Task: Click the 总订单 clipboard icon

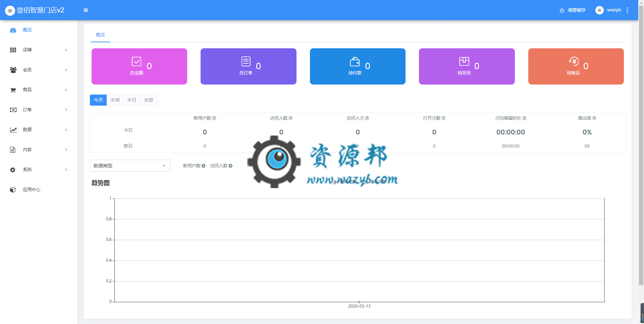Action: coord(246,61)
